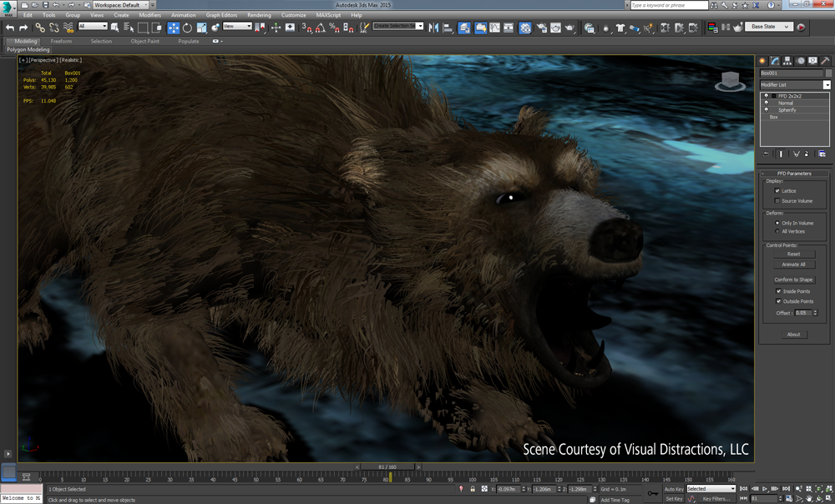Collapse the FFD Parameters rollout
835x504 pixels.
point(793,174)
